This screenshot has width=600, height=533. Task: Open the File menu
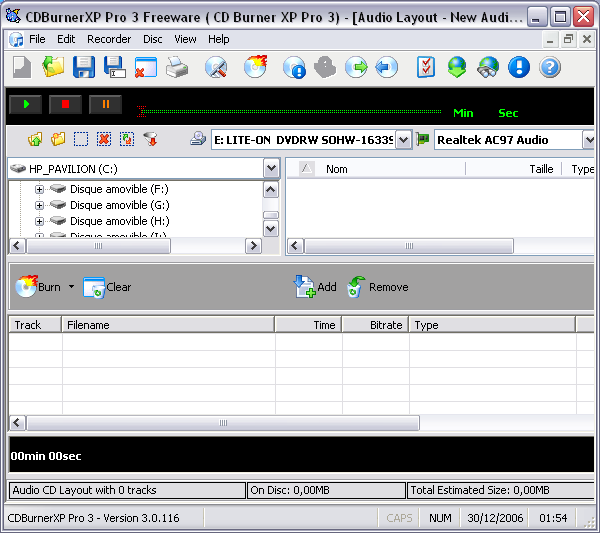[x=37, y=39]
